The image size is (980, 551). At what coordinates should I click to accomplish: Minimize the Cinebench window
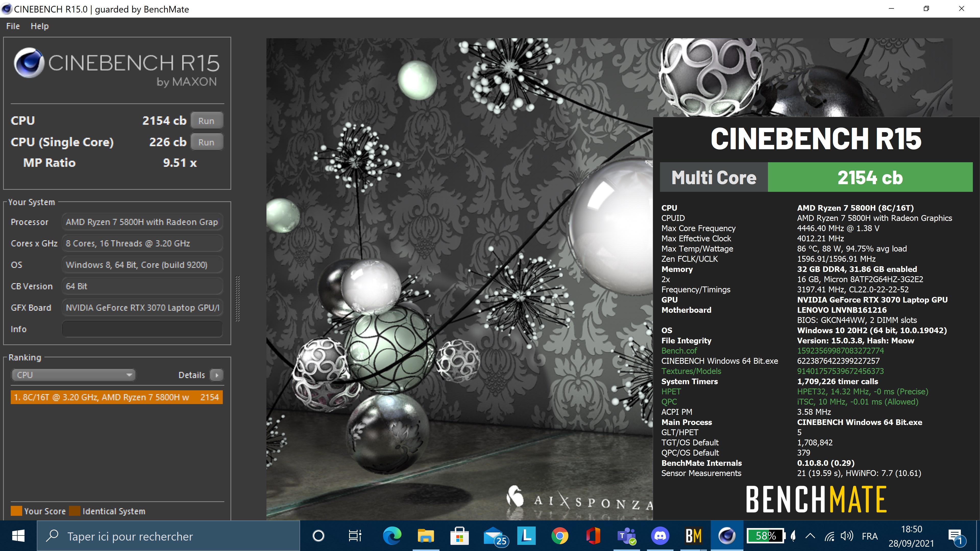click(x=891, y=8)
